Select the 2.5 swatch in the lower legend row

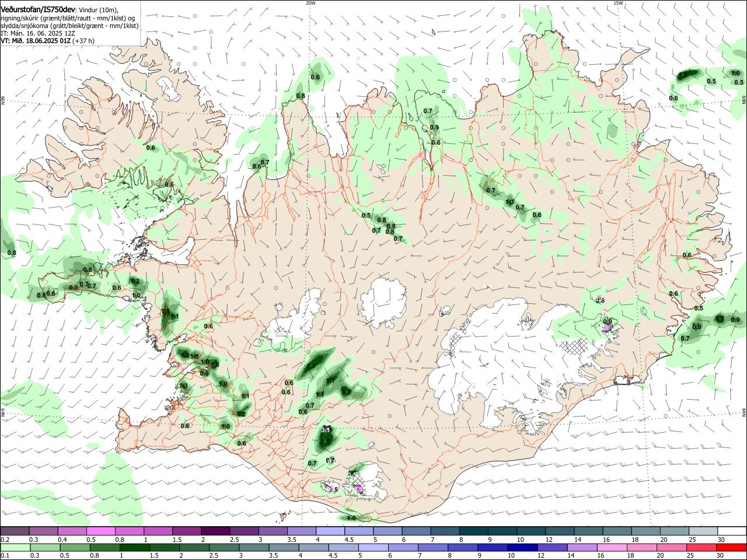(x=224, y=547)
